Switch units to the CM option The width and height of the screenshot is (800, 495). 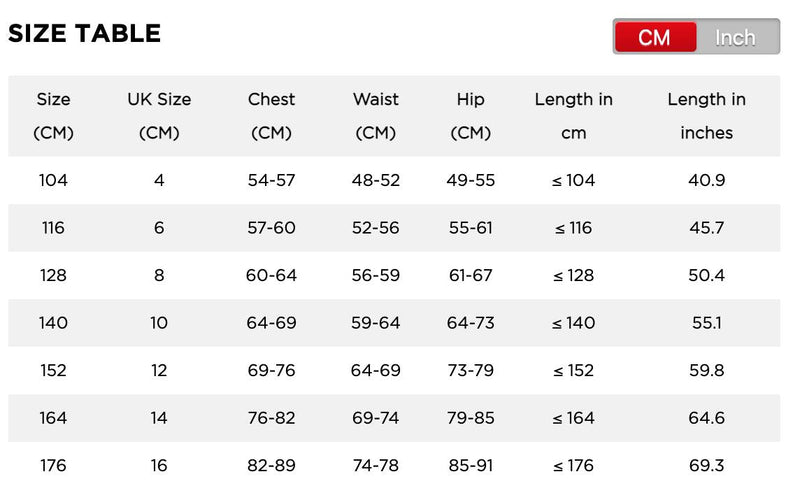[x=655, y=37]
